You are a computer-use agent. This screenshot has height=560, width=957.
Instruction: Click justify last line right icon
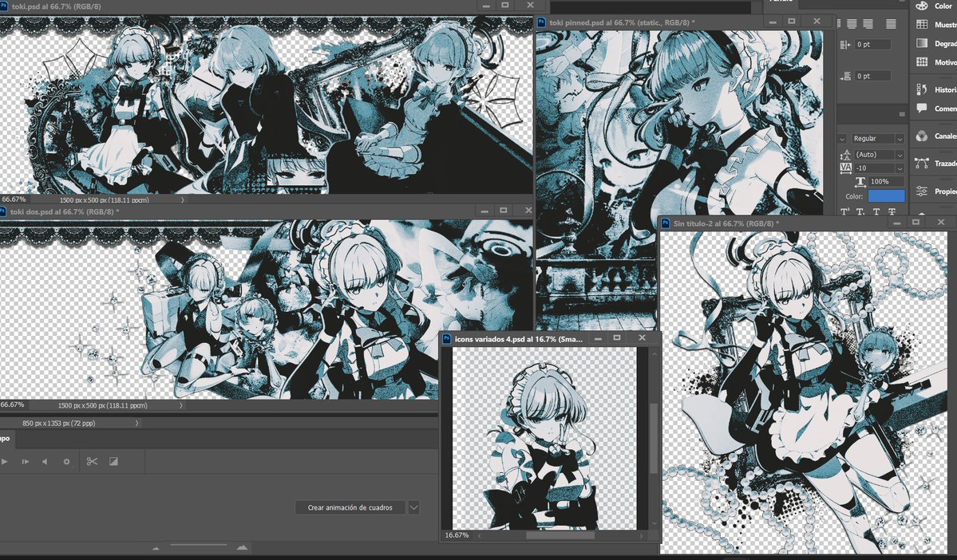click(x=868, y=24)
